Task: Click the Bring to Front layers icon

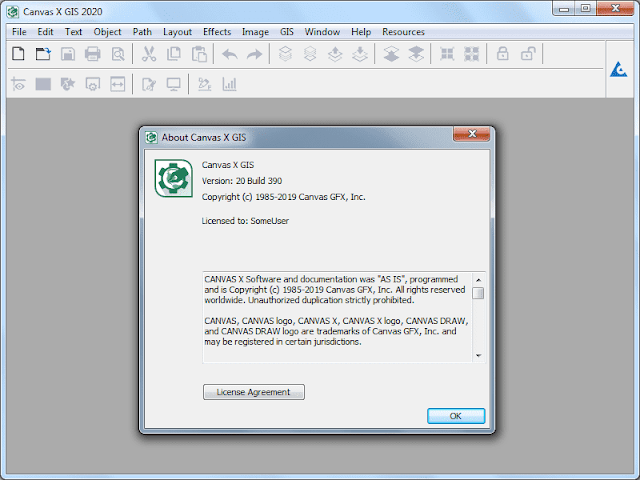Action: click(285, 53)
